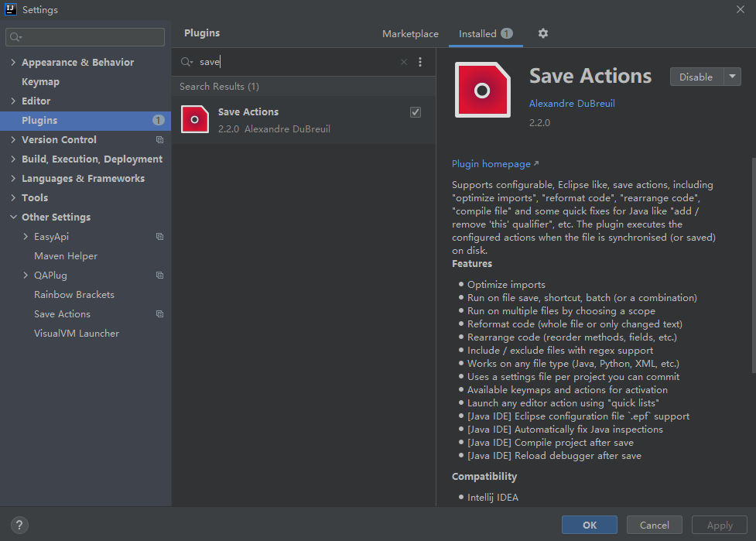Expand the EasyApi settings node
Image resolution: width=756 pixels, height=541 pixels.
[26, 237]
